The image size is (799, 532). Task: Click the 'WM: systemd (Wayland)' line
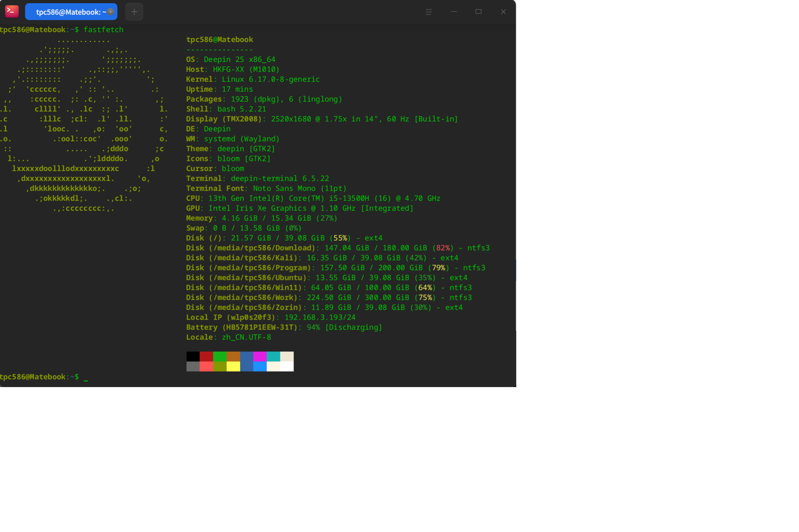[x=233, y=139]
